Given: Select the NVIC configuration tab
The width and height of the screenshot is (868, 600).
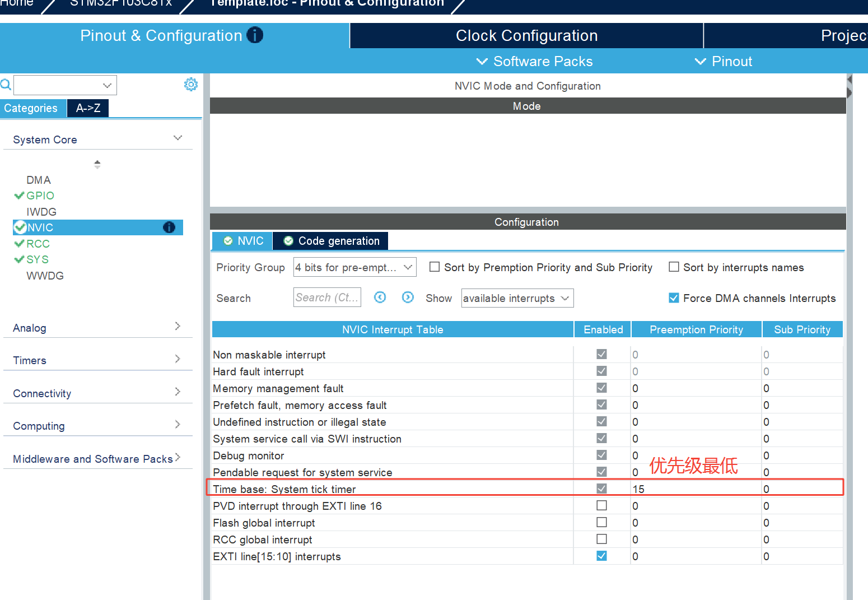Looking at the screenshot, I should coord(242,241).
